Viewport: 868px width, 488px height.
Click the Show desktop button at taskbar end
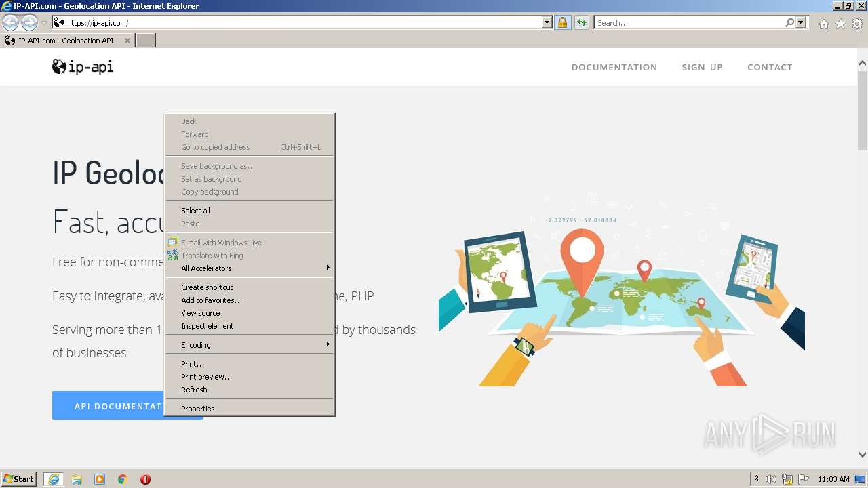861,479
